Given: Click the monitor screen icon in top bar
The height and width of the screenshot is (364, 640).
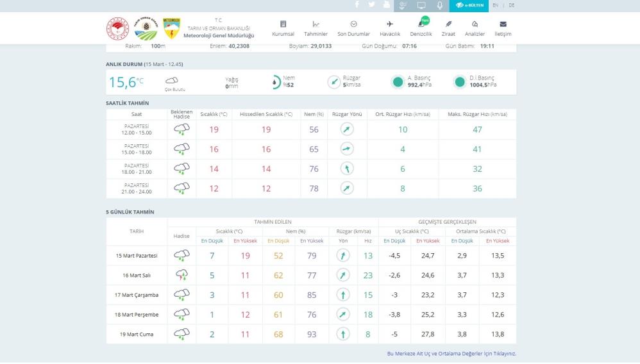Looking at the screenshot, I should (421, 5).
